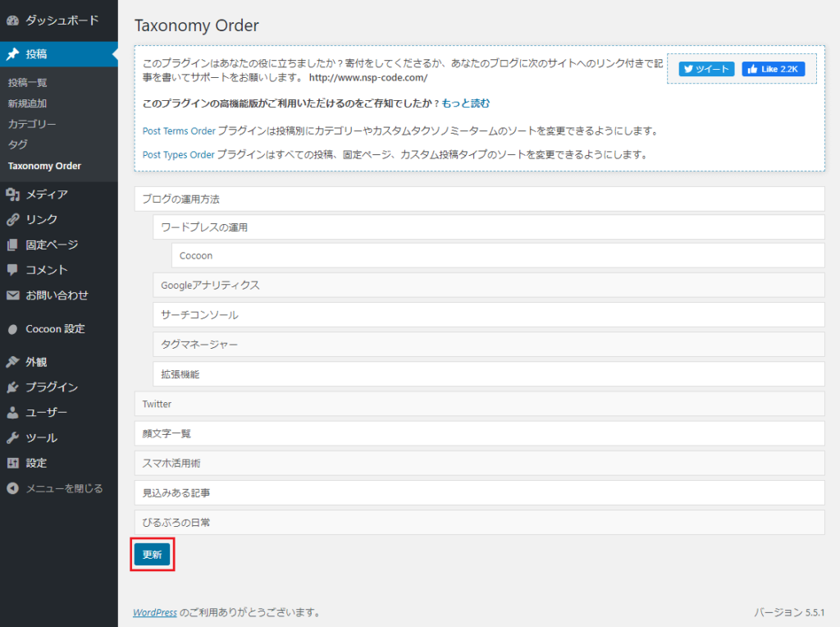Follow the もっと読む link
The height and width of the screenshot is (627, 840).
466,103
